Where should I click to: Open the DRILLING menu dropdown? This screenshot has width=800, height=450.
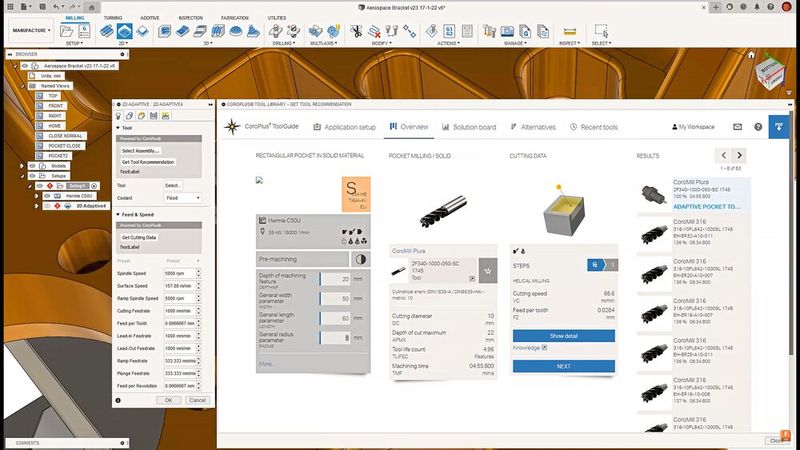pos(284,43)
